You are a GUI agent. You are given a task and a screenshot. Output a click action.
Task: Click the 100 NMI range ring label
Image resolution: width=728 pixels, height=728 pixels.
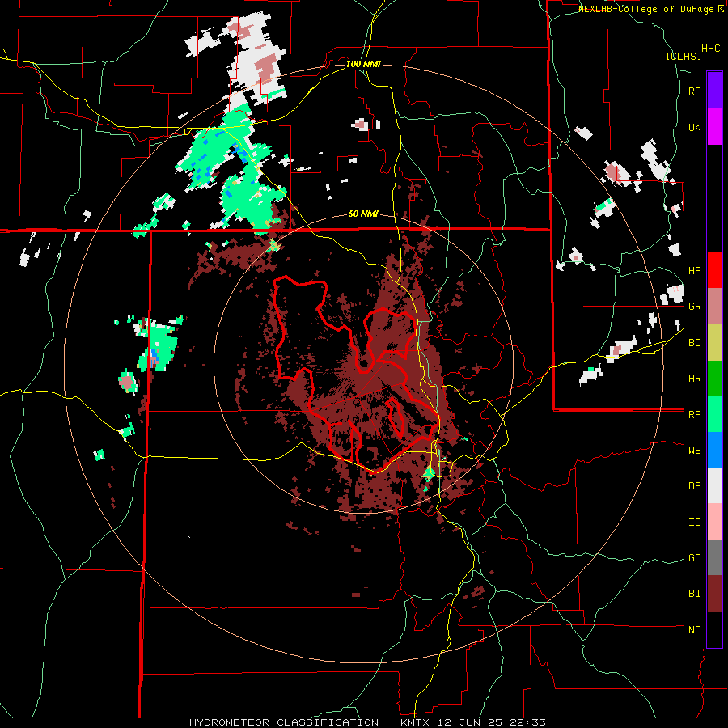pos(363,64)
